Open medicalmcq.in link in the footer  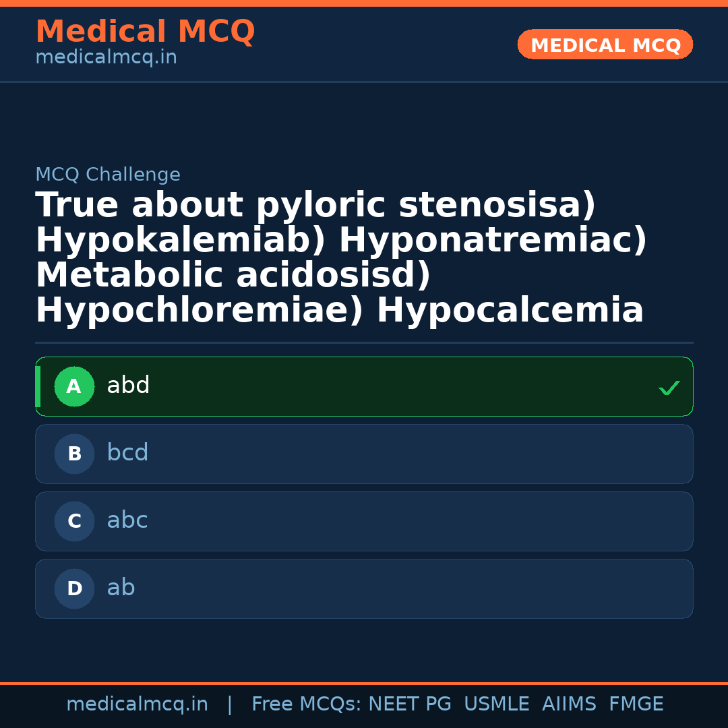(138, 703)
